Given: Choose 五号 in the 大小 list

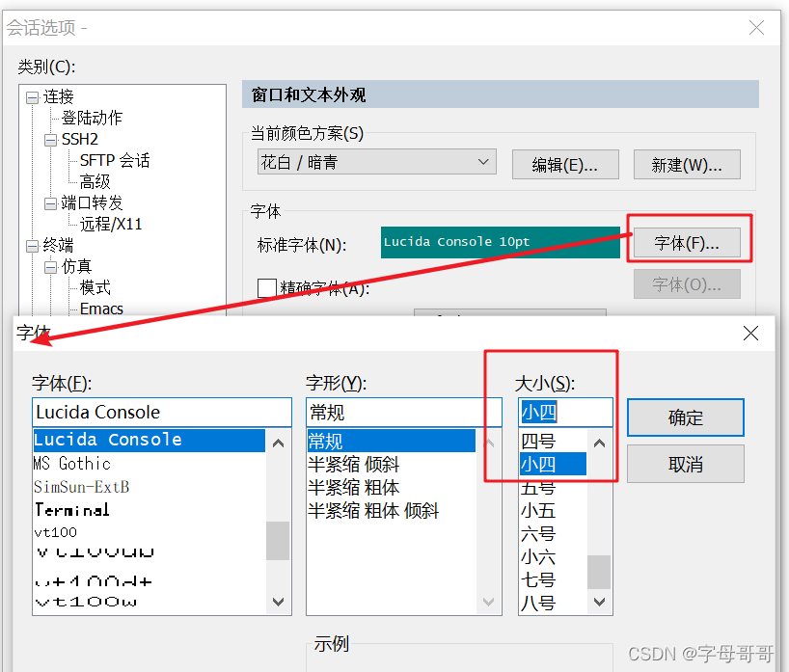Looking at the screenshot, I should pyautogui.click(x=536, y=487).
